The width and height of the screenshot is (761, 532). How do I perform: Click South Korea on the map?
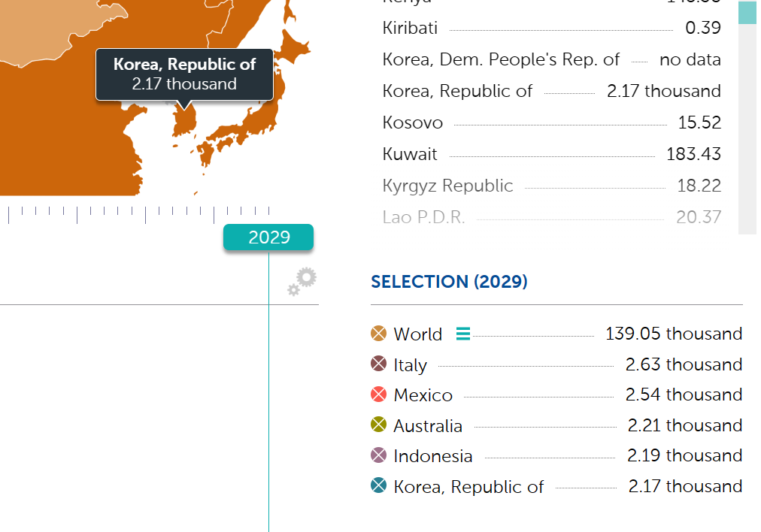click(x=185, y=119)
